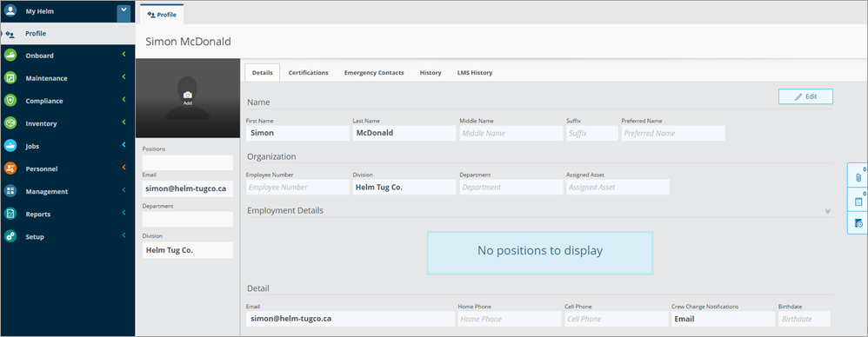Expand the Management menu chevron

tap(124, 190)
